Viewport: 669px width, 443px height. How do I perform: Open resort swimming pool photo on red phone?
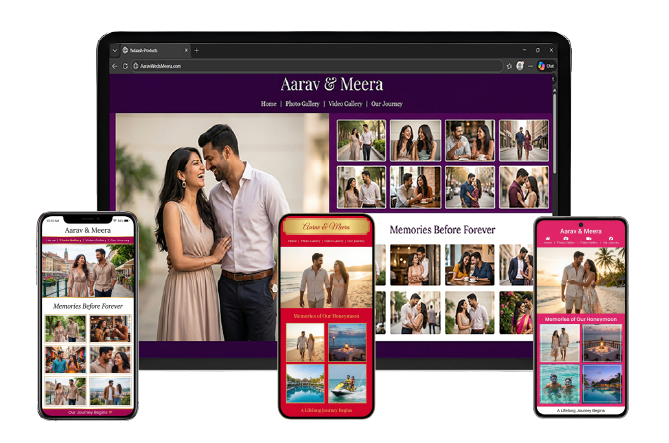coord(305,383)
